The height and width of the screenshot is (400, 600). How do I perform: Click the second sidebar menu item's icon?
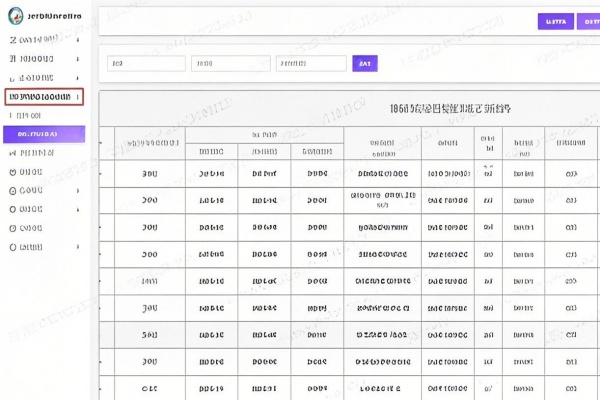pyautogui.click(x=12, y=59)
